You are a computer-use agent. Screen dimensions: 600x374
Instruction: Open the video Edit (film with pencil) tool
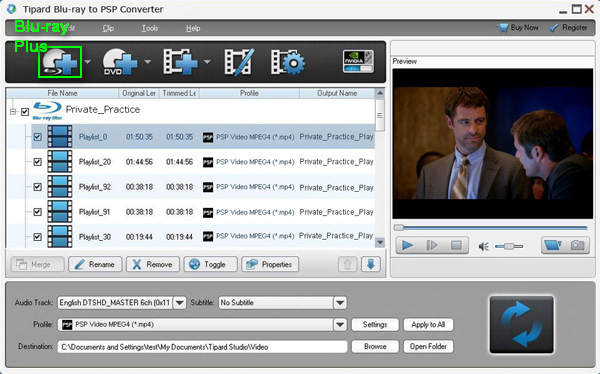point(239,61)
